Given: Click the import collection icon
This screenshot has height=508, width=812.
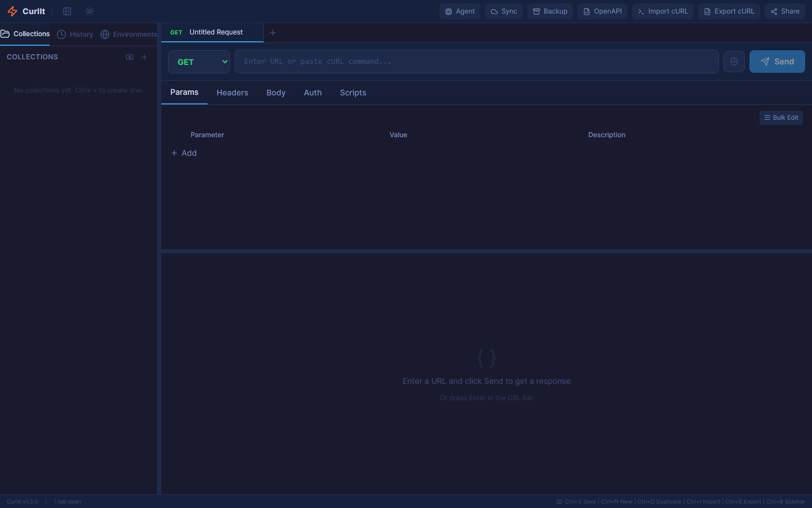Looking at the screenshot, I should click(130, 57).
